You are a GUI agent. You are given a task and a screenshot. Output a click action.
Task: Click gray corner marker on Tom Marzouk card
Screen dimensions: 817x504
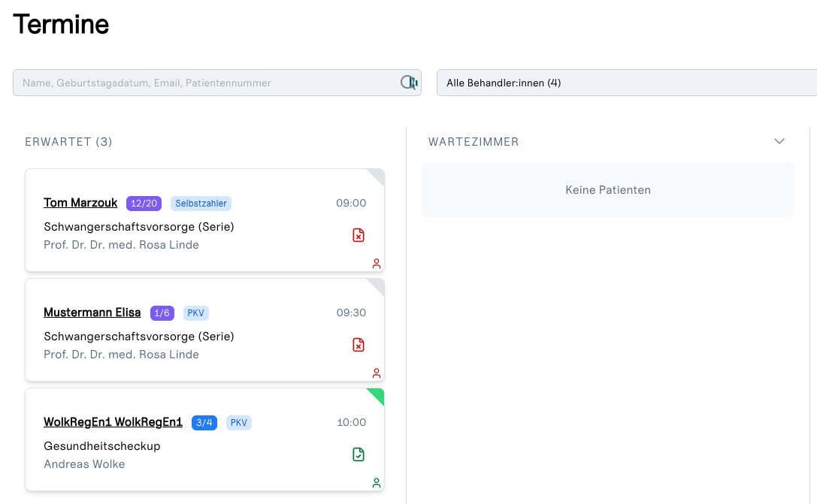378,174
